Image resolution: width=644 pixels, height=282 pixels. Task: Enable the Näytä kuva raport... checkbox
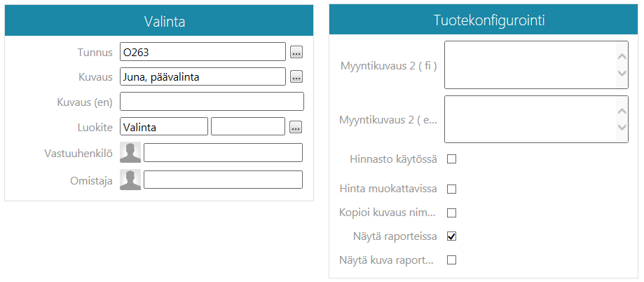(x=452, y=260)
